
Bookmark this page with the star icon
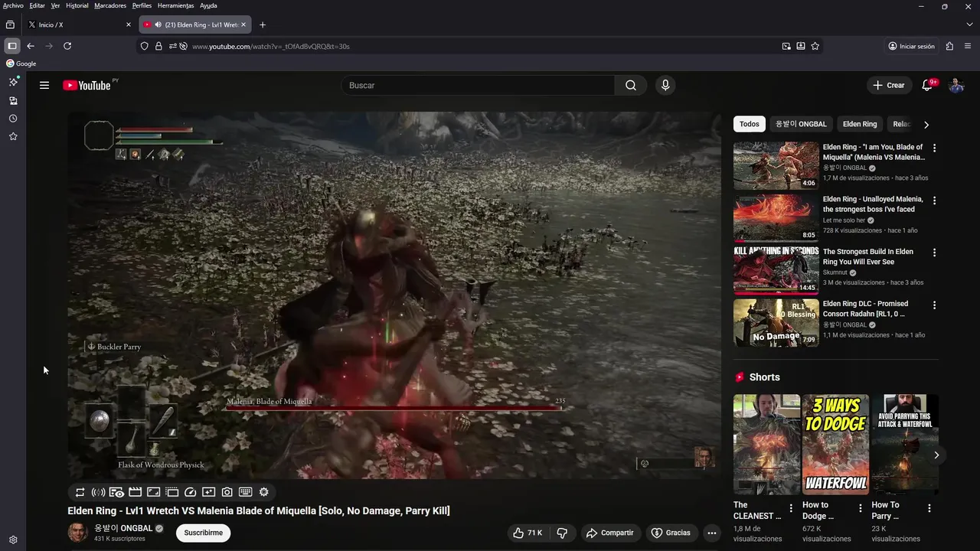pos(815,46)
